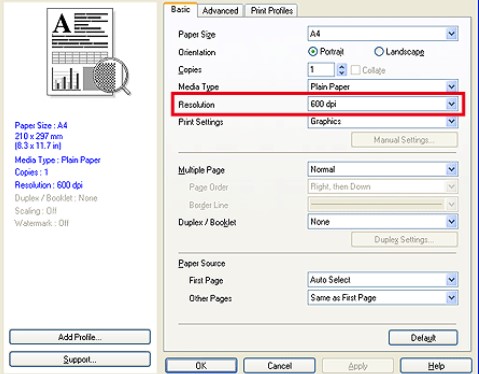Open the Duplex / Booklet dropdown
This screenshot has width=479, height=374.
pyautogui.click(x=383, y=222)
